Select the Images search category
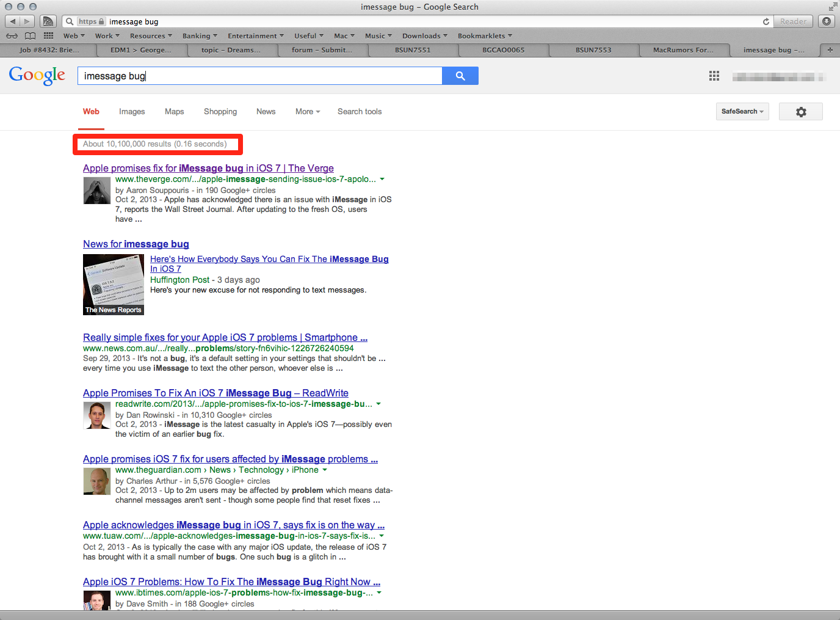This screenshot has height=620, width=840. [x=132, y=112]
